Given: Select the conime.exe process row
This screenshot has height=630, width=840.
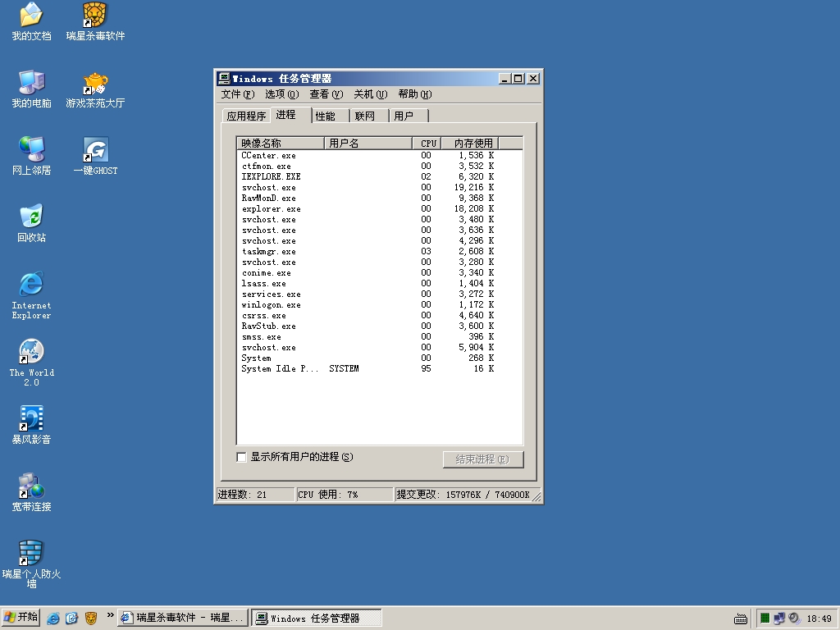Looking at the screenshot, I should pos(380,272).
